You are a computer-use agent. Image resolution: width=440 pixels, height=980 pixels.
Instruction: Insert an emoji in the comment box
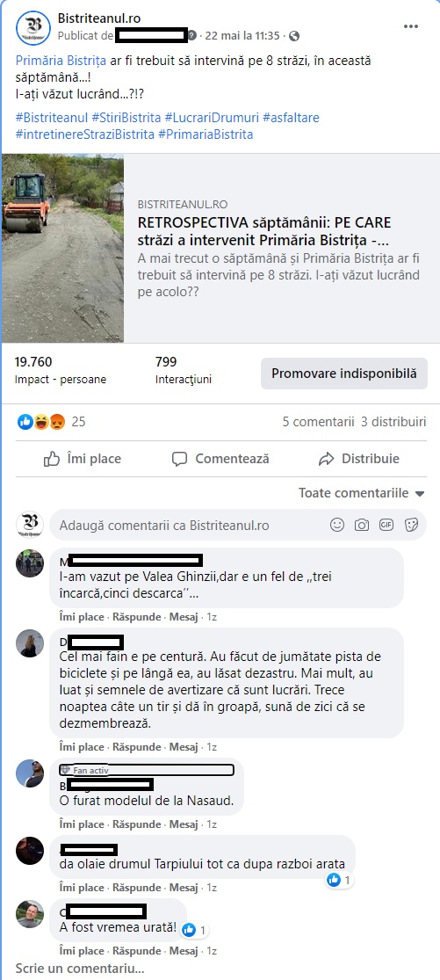pos(337,525)
